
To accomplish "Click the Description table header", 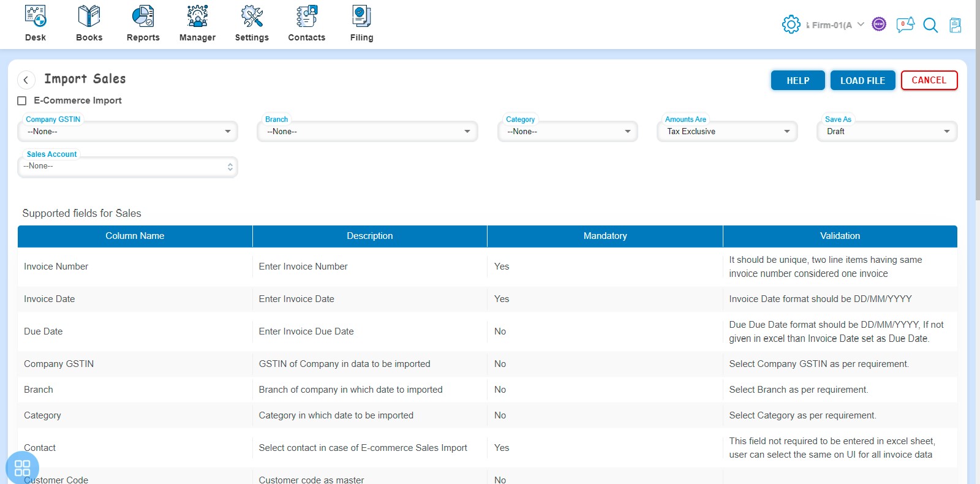I will 370,236.
